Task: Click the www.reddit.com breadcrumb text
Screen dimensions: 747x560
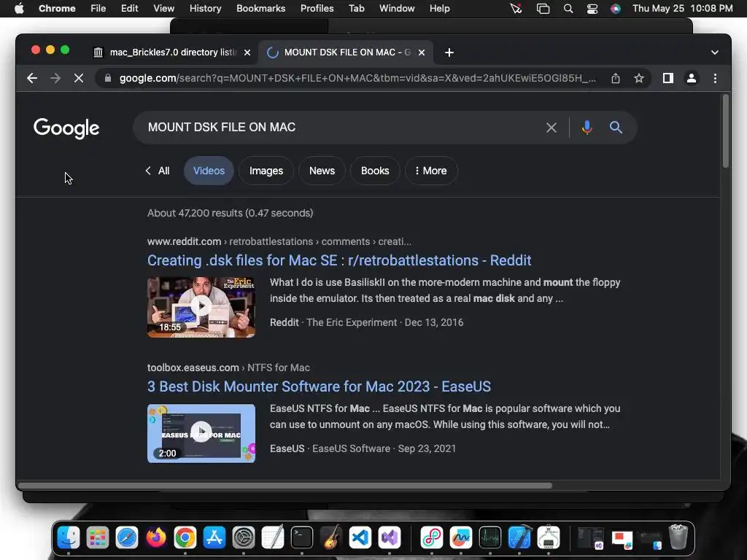Action: pos(184,241)
